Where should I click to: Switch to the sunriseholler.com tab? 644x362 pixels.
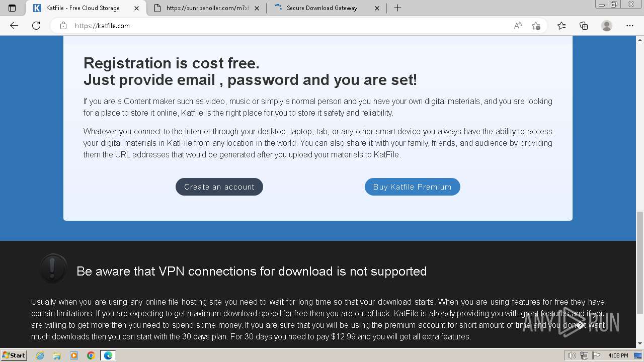click(207, 8)
